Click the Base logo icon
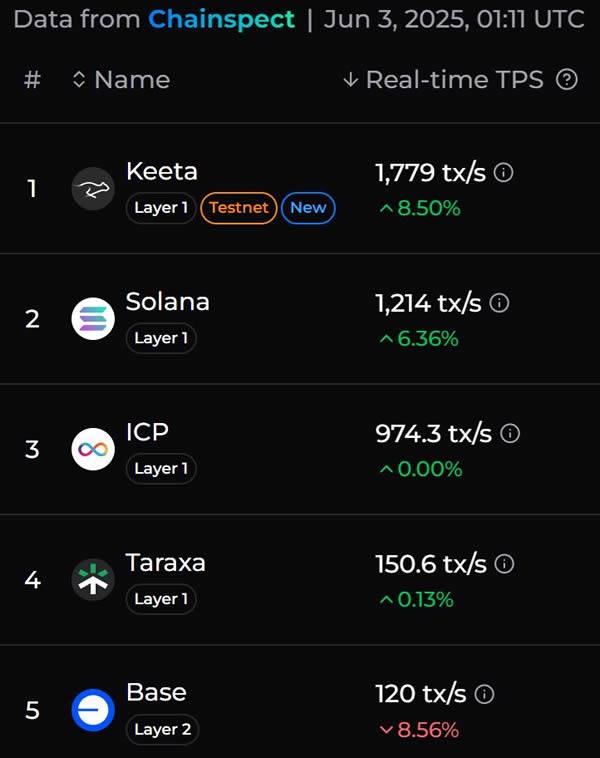Image resolution: width=600 pixels, height=758 pixels. [x=93, y=710]
